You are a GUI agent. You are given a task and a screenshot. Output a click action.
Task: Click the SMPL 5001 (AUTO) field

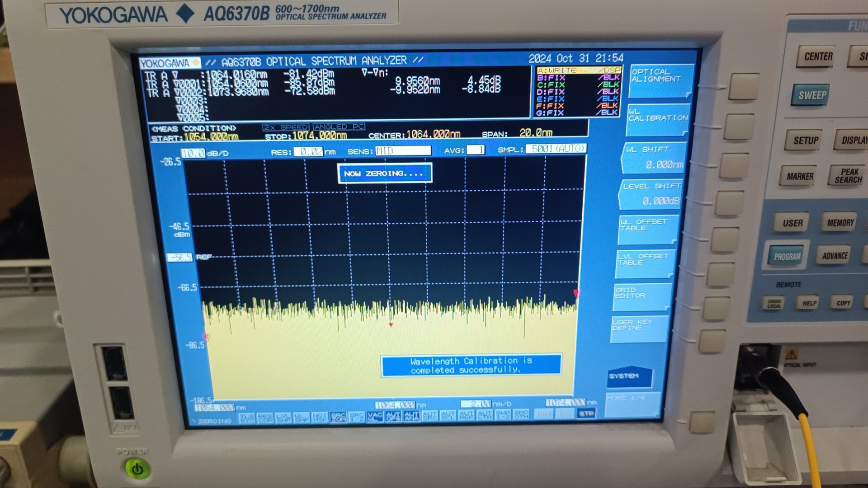[556, 148]
